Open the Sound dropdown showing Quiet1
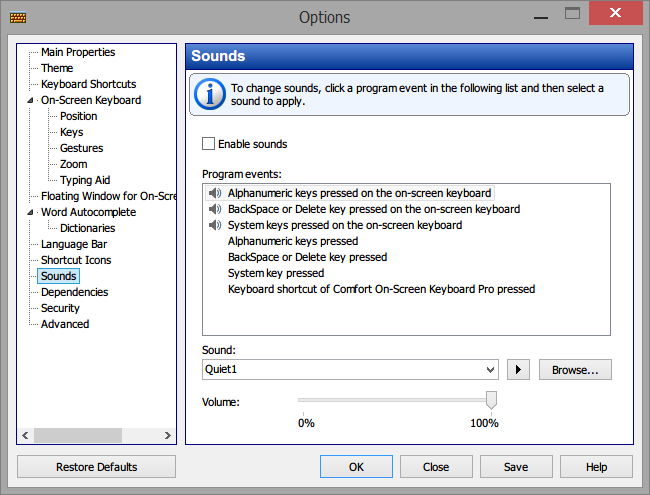 coord(350,369)
